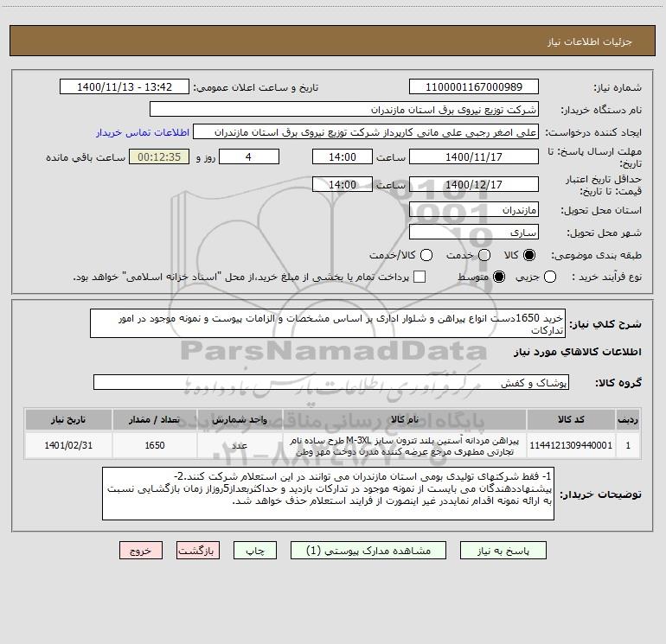Click row number cell 1
The width and height of the screenshot is (666, 644).
(x=628, y=445)
